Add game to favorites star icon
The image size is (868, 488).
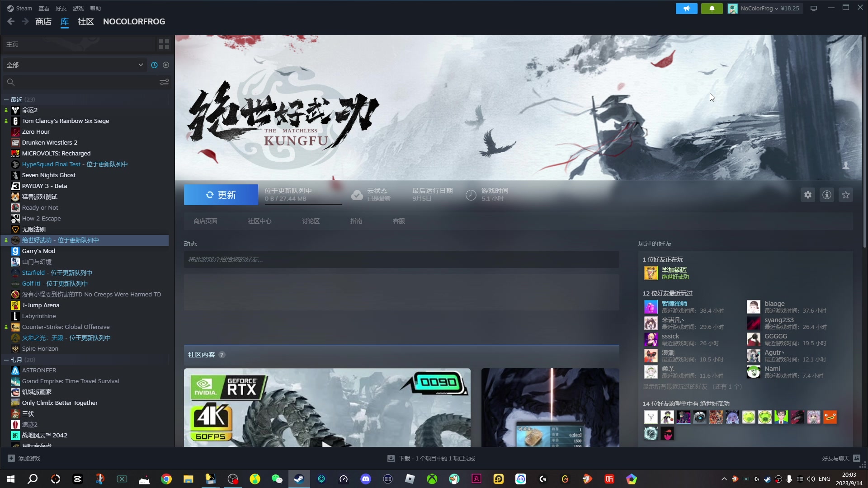coord(846,195)
